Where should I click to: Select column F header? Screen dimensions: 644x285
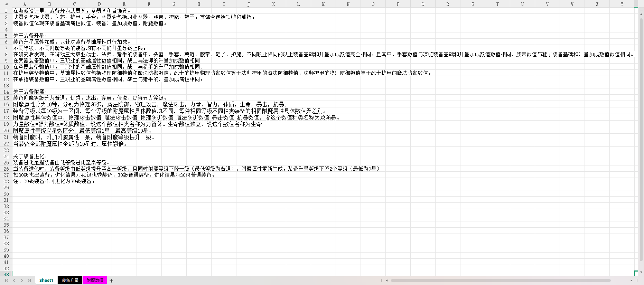[x=149, y=4]
